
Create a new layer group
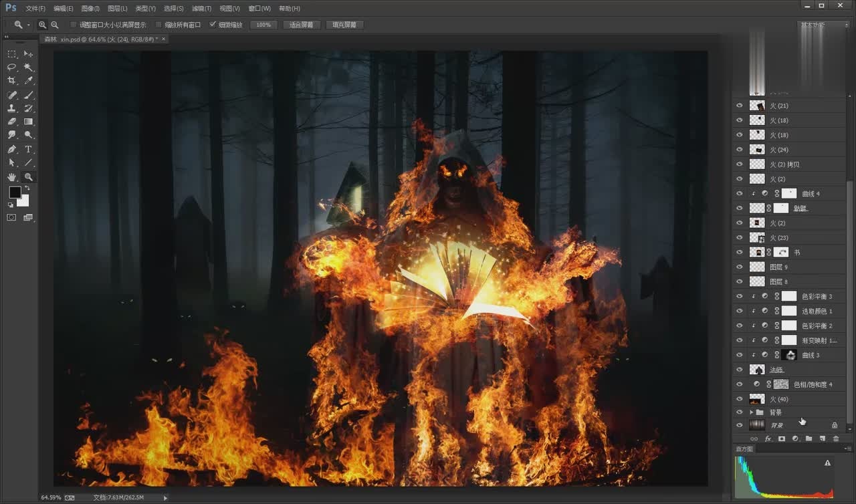[x=809, y=438]
